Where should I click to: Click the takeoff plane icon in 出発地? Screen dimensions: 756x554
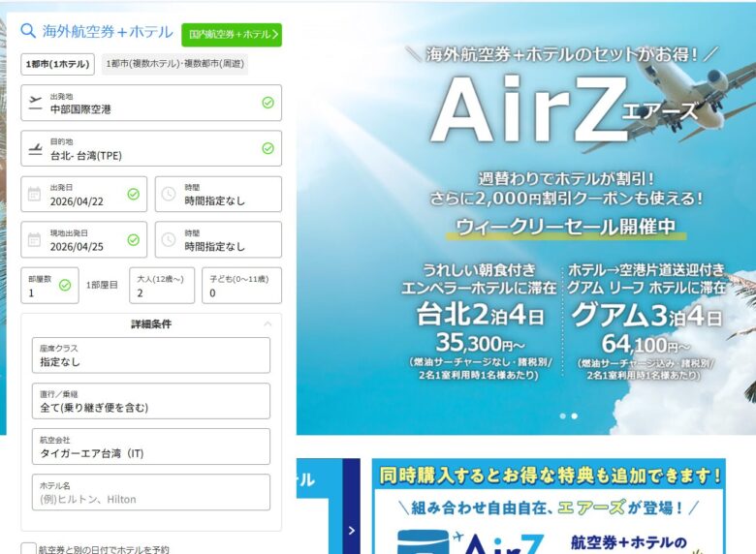click(x=36, y=103)
